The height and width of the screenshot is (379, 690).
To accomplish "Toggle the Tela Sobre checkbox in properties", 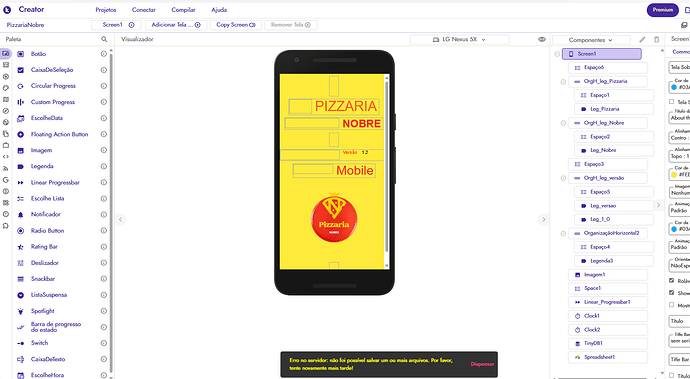I will tap(672, 101).
